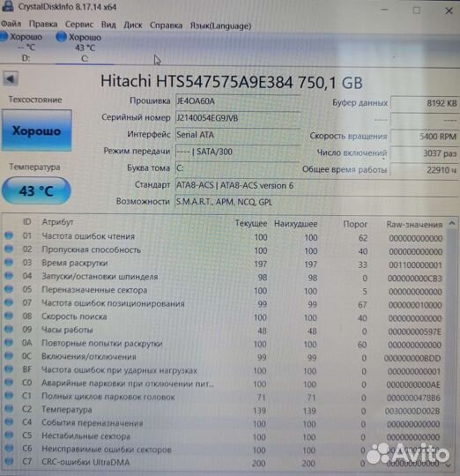Click the Стандарт field ATA8-ACS
This screenshot has height=476, width=460.
(316, 185)
